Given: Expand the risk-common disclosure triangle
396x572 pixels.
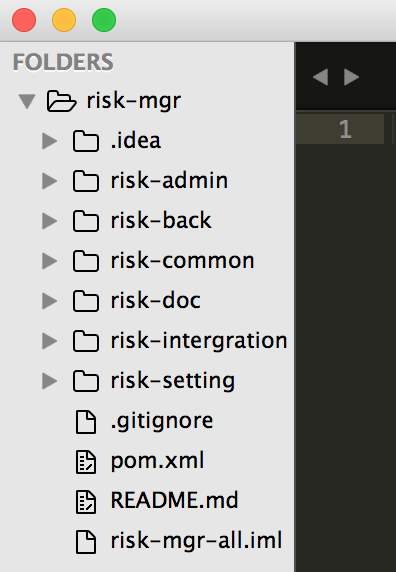Looking at the screenshot, I should point(50,261).
